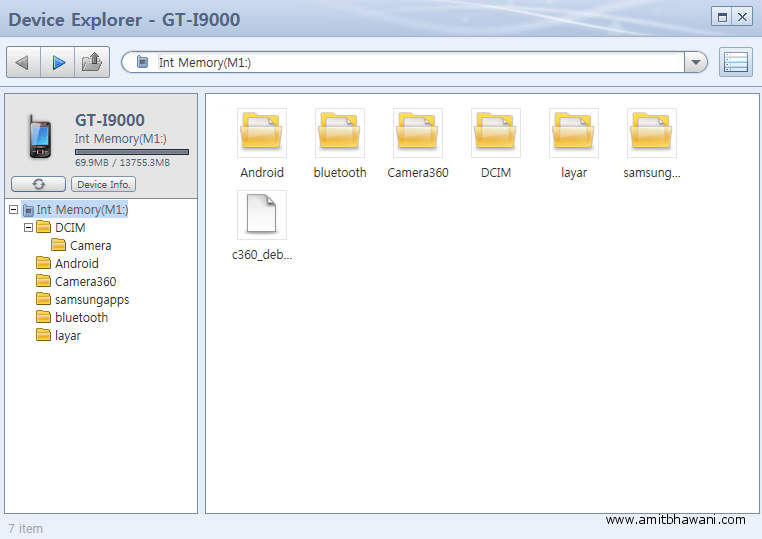Select the bluetooth folder icon in file pane

pos(340,133)
